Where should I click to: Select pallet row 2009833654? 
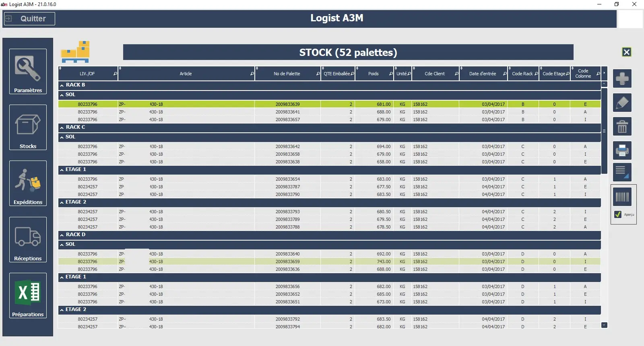[329, 179]
